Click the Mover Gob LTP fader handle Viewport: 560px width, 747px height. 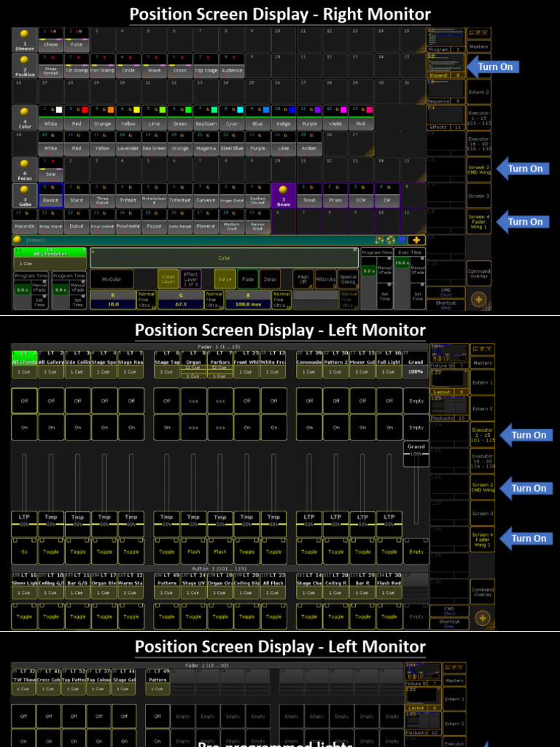tap(362, 524)
